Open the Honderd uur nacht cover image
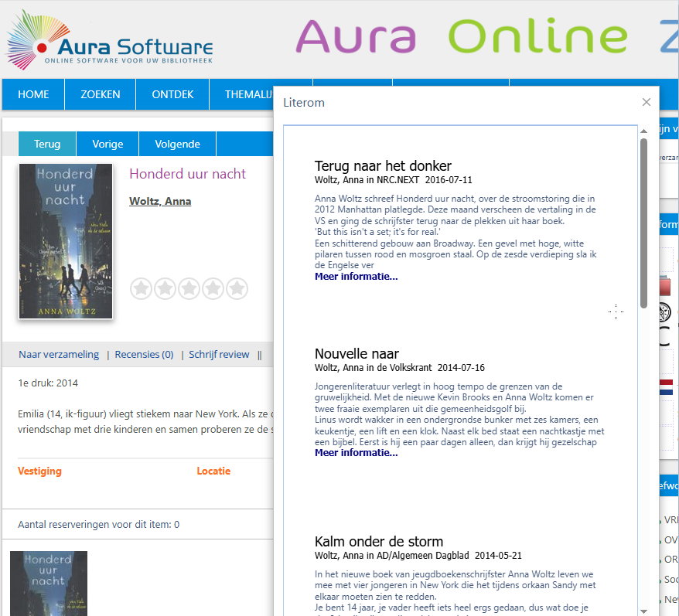 pos(66,241)
